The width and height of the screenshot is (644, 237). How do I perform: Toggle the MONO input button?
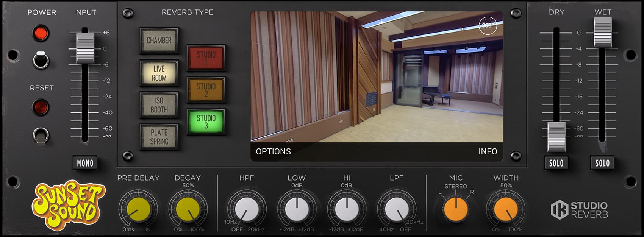click(x=85, y=163)
